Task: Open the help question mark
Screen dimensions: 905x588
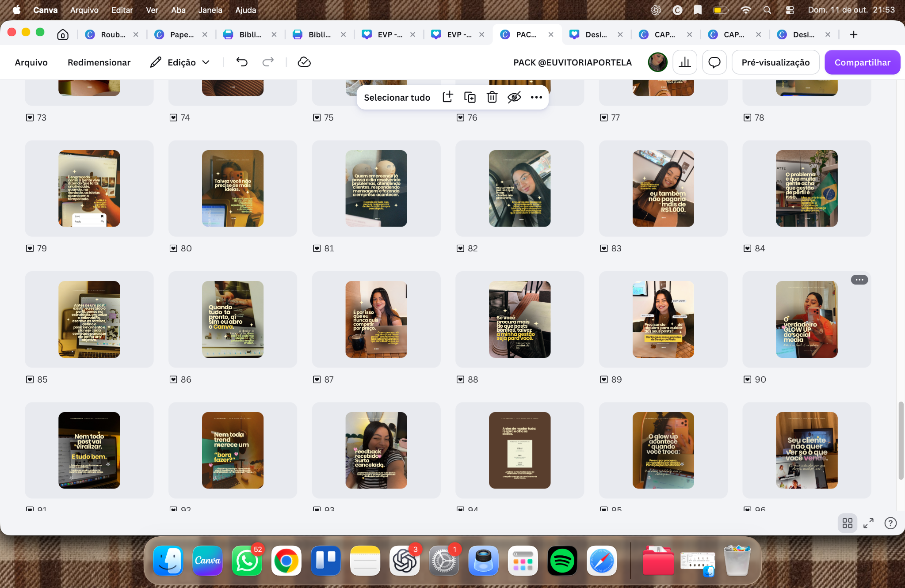Action: click(890, 523)
